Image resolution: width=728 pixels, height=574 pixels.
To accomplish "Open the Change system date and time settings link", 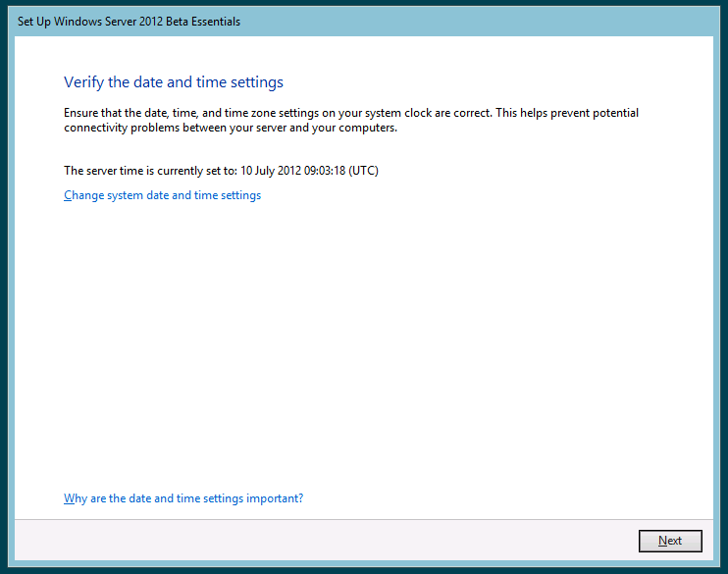I will point(162,195).
